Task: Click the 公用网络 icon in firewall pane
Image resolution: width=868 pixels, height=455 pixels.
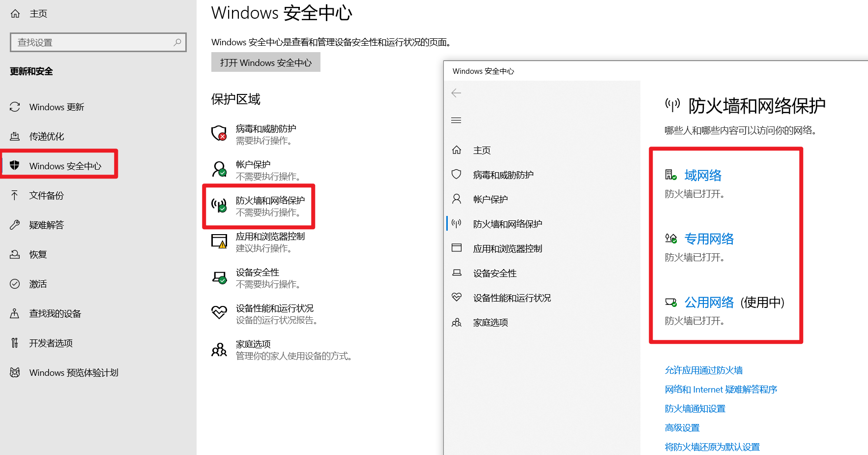Action: click(671, 302)
